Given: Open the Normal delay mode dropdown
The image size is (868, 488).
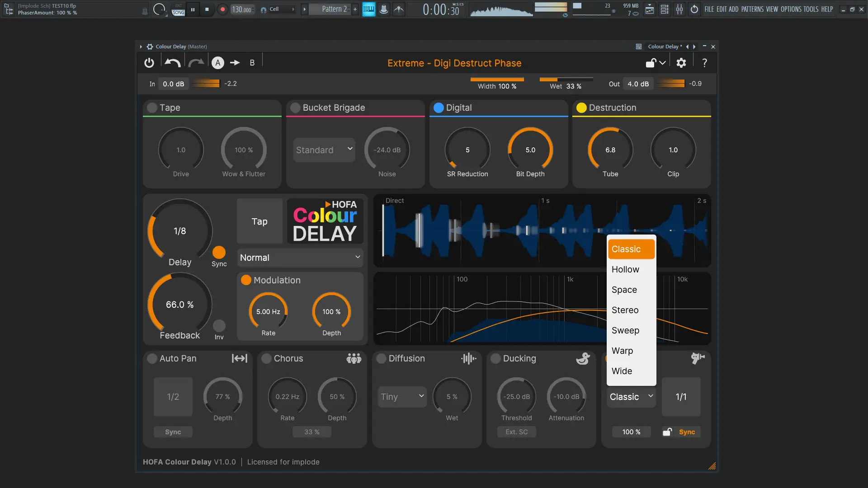Looking at the screenshot, I should tap(300, 258).
